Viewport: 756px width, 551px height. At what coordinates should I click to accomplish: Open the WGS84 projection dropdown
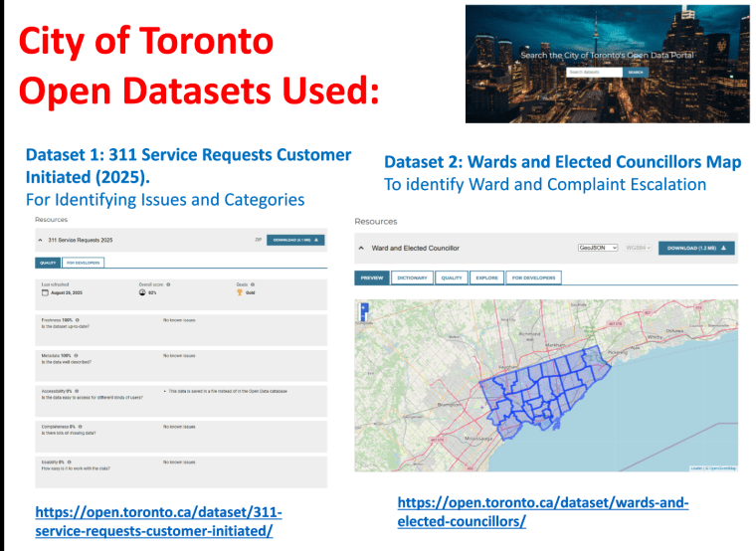pyautogui.click(x=636, y=248)
